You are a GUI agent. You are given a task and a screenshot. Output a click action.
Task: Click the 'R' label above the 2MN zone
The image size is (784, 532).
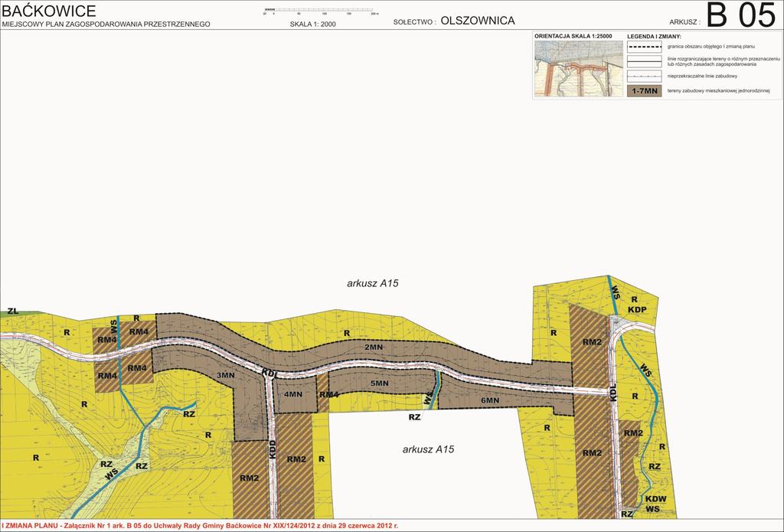(347, 333)
